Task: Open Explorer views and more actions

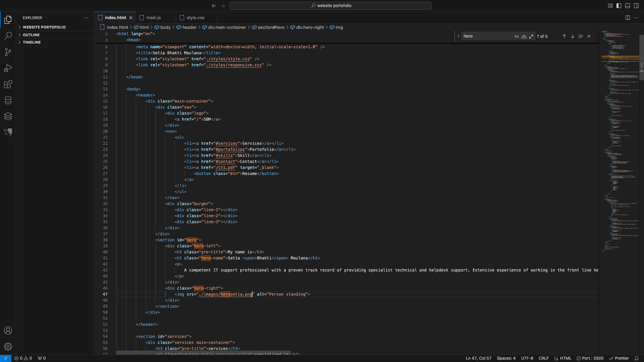Action: point(86,18)
